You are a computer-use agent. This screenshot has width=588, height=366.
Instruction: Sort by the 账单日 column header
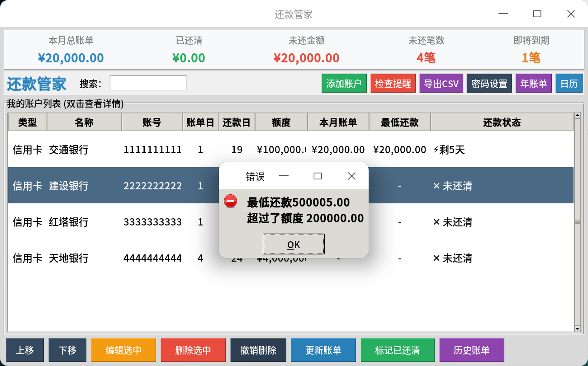(x=201, y=122)
